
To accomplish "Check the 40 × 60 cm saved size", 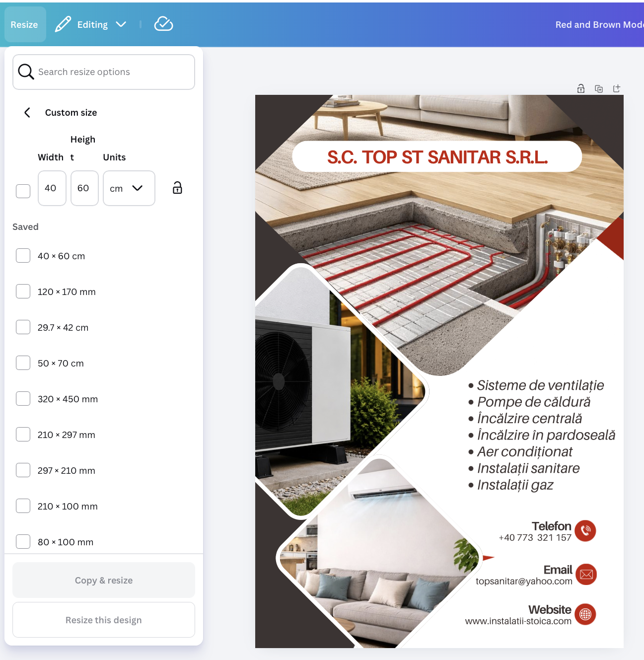I will (23, 256).
